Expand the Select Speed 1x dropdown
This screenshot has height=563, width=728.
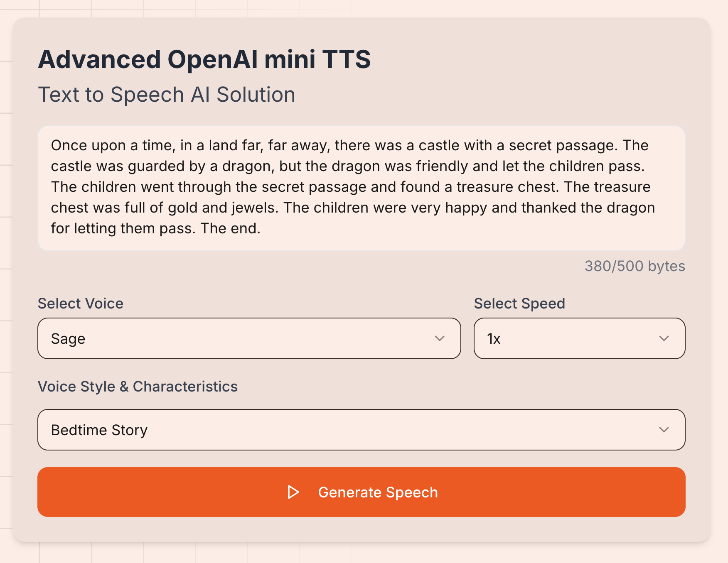(579, 338)
